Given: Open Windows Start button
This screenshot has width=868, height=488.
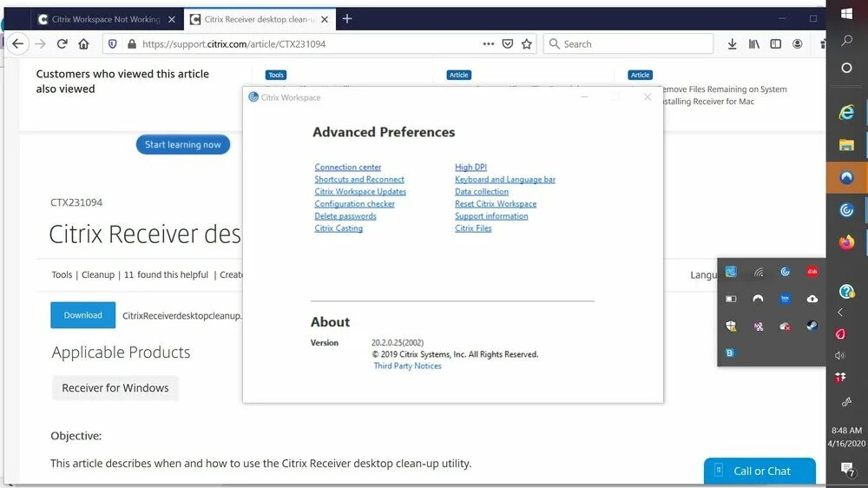Looking at the screenshot, I should pos(846,14).
